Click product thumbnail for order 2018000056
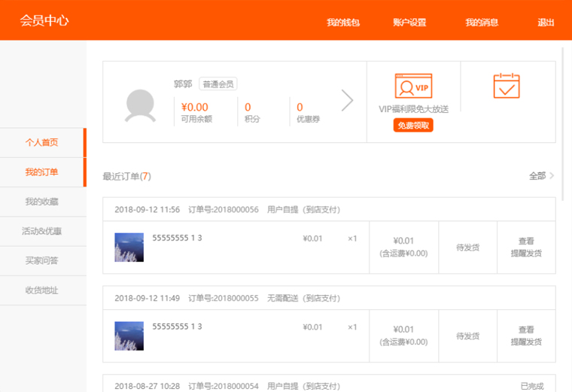The height and width of the screenshot is (392, 572). coord(129,248)
